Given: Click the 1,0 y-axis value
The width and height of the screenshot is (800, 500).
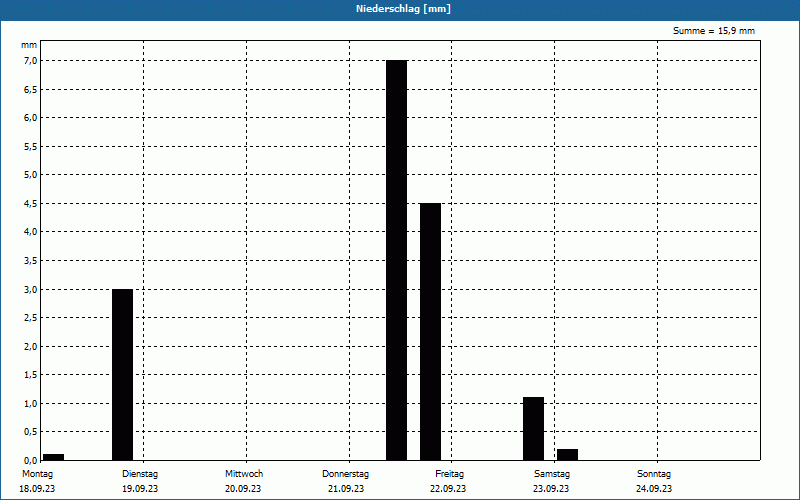Looking at the screenshot, I should (31, 404).
